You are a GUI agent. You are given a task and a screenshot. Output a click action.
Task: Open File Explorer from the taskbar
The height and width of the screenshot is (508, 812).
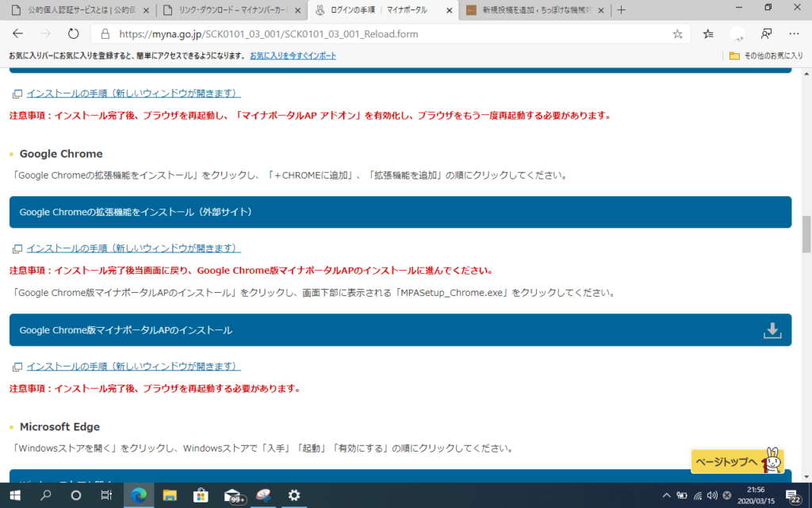(170, 495)
